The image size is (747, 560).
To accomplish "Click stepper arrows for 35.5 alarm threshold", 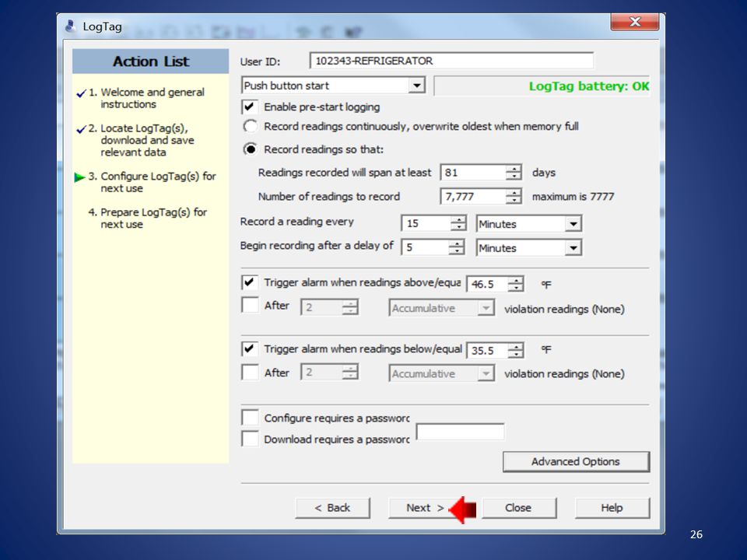I will [515, 351].
